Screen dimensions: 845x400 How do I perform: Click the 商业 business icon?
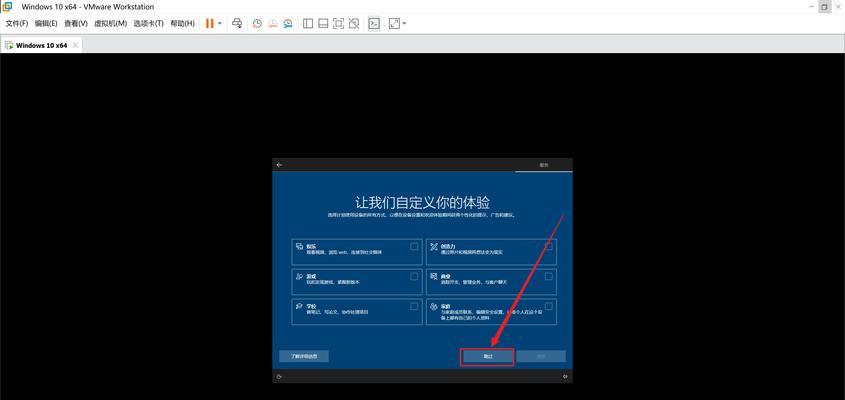click(434, 276)
